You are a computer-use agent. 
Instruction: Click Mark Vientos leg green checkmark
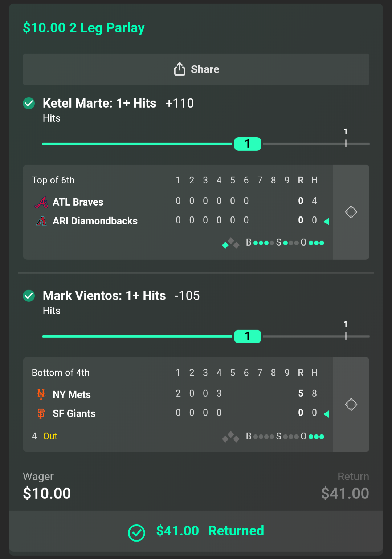29,296
